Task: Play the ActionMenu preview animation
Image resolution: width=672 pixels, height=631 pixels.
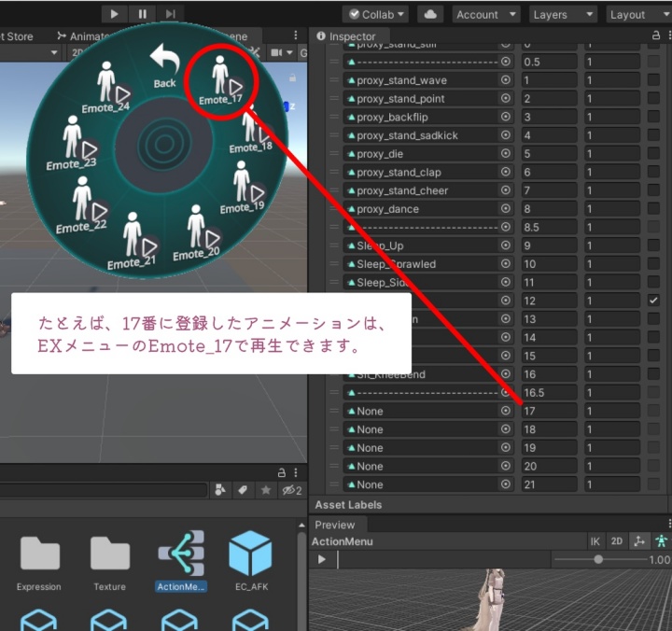Action: pyautogui.click(x=322, y=559)
